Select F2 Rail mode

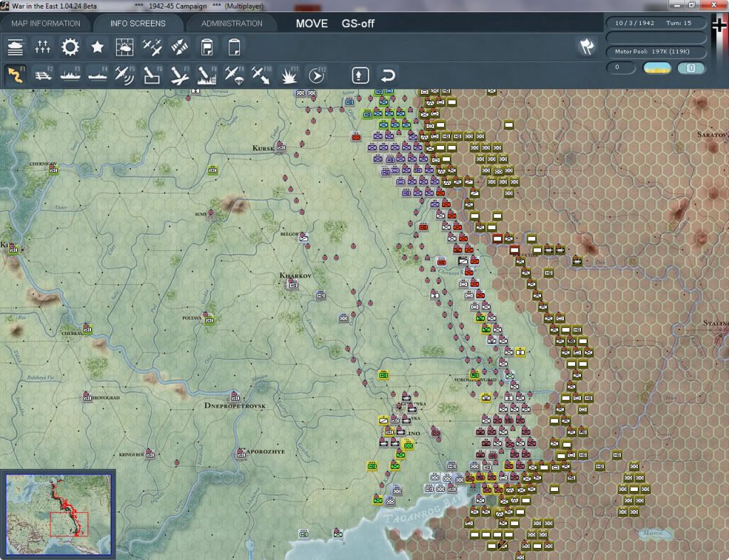[43, 75]
